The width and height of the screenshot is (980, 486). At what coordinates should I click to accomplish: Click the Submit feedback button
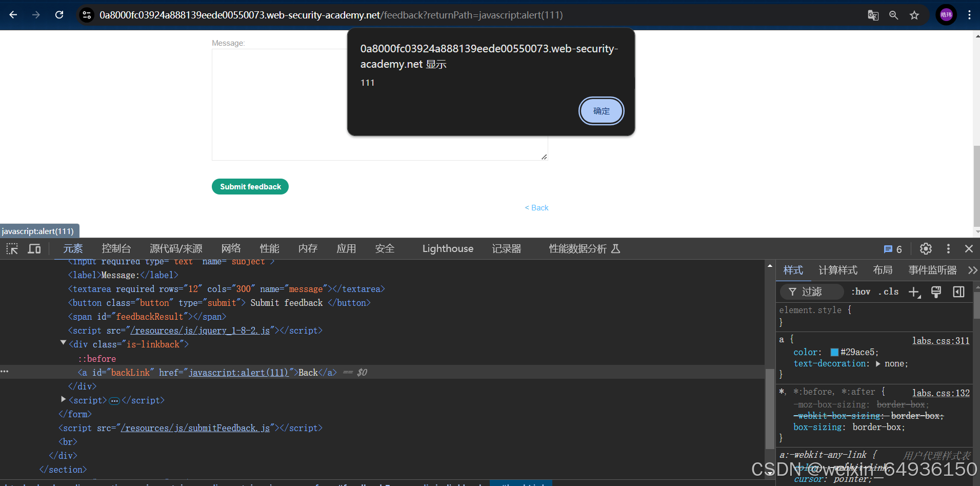point(250,187)
